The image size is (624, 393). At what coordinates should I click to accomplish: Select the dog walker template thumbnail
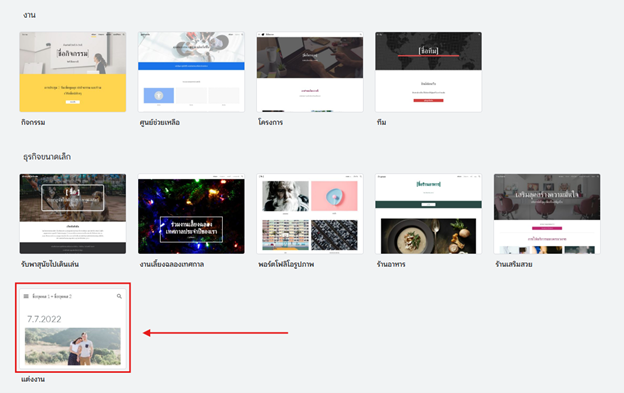73,214
